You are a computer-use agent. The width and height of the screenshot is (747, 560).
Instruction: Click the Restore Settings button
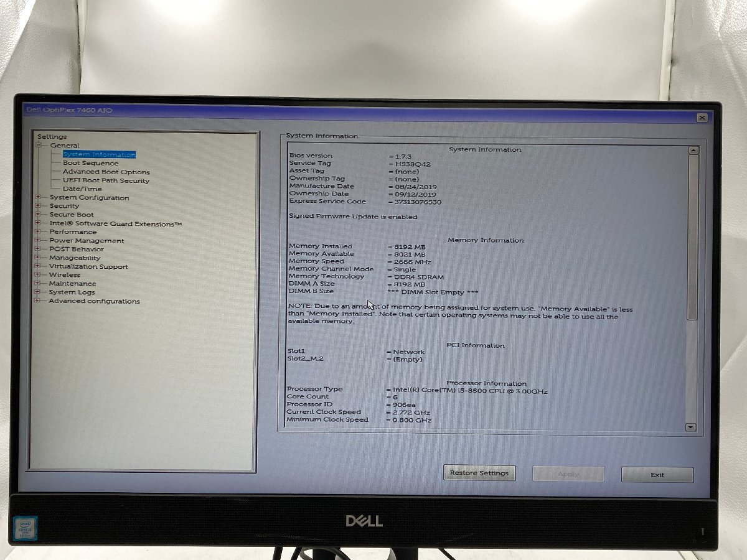[479, 473]
